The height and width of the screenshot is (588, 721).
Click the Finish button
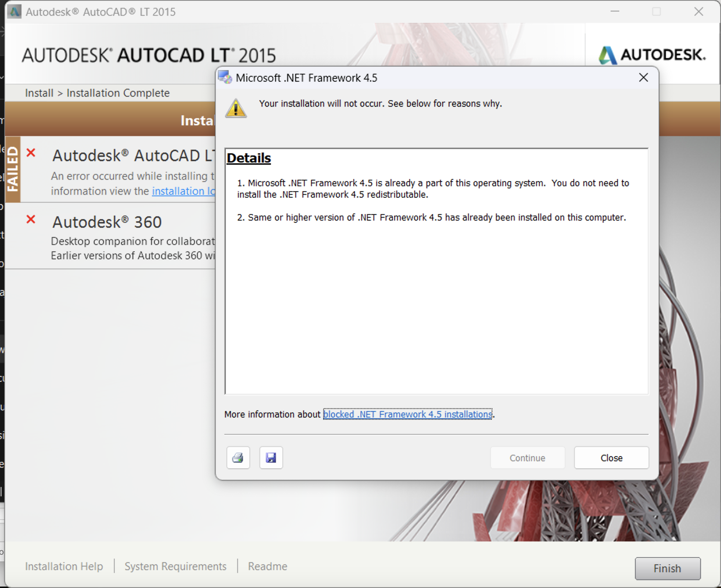point(667,568)
